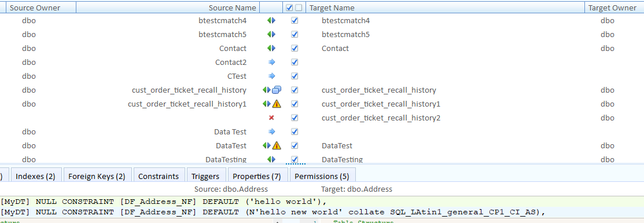Screen dimensions: 644x223
Task: Toggle the checkbox on the Contact2 row
Action: 294,62
